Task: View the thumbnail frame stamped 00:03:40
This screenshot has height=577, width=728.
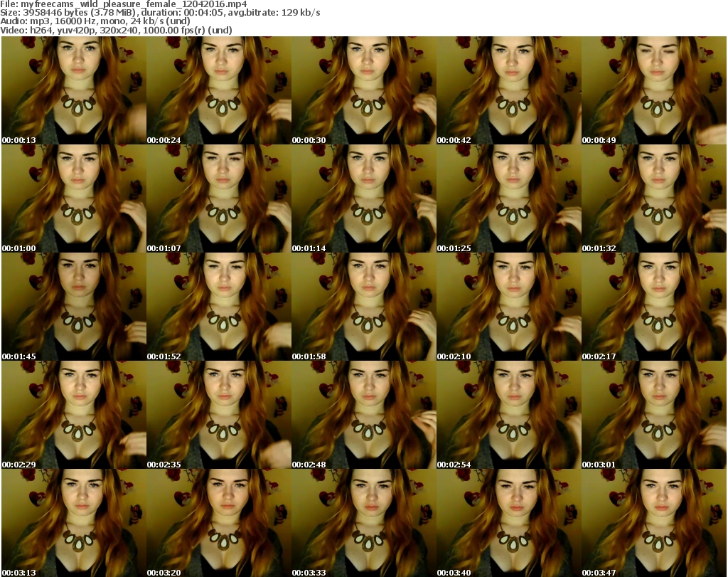Action: pos(509,523)
